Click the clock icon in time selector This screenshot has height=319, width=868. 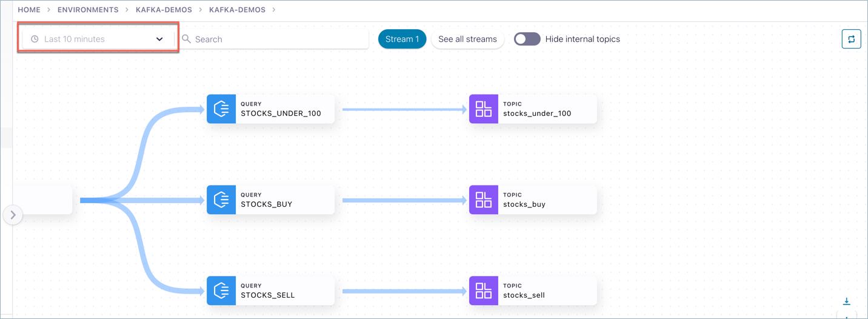point(35,39)
